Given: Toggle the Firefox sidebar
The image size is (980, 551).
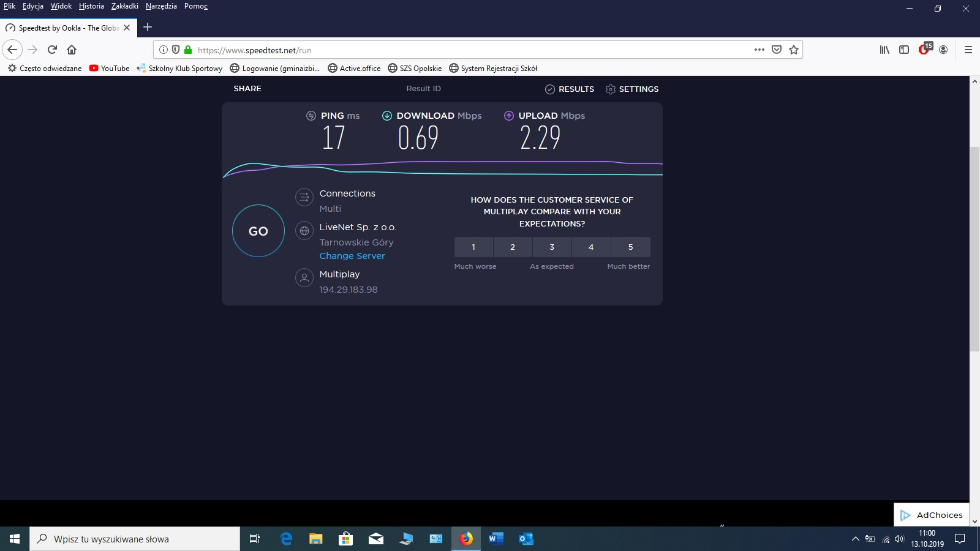Looking at the screenshot, I should [x=904, y=50].
